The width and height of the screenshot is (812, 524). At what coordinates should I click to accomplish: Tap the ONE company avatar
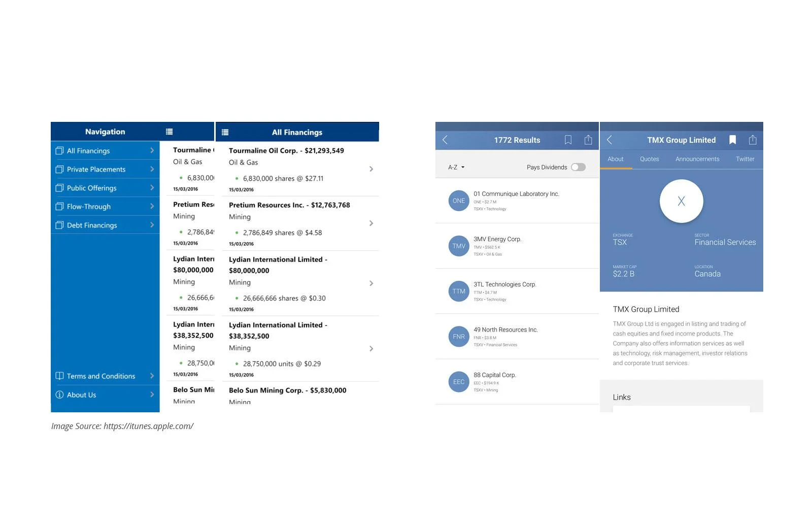pyautogui.click(x=459, y=201)
